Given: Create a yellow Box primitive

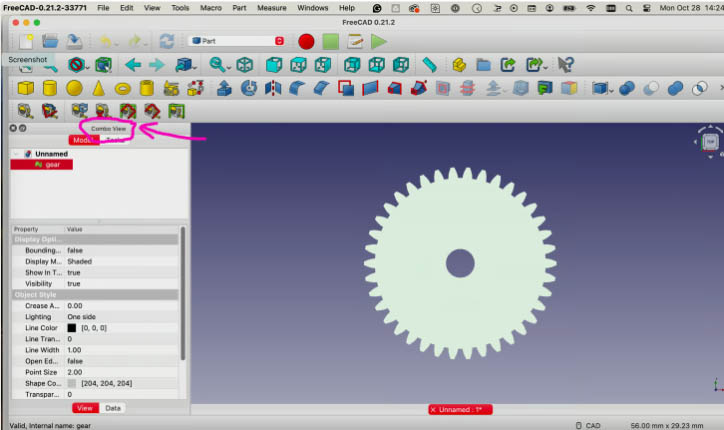Looking at the screenshot, I should (26, 88).
